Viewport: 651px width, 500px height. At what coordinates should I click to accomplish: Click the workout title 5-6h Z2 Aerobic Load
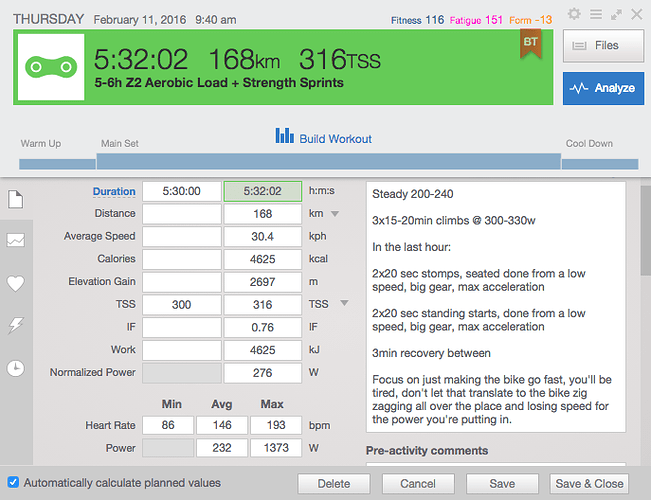(x=219, y=83)
